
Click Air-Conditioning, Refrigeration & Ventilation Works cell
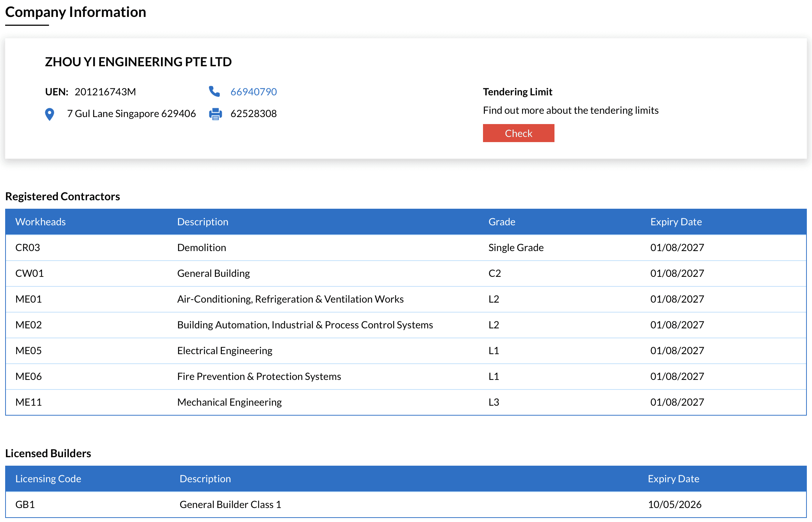tap(290, 299)
